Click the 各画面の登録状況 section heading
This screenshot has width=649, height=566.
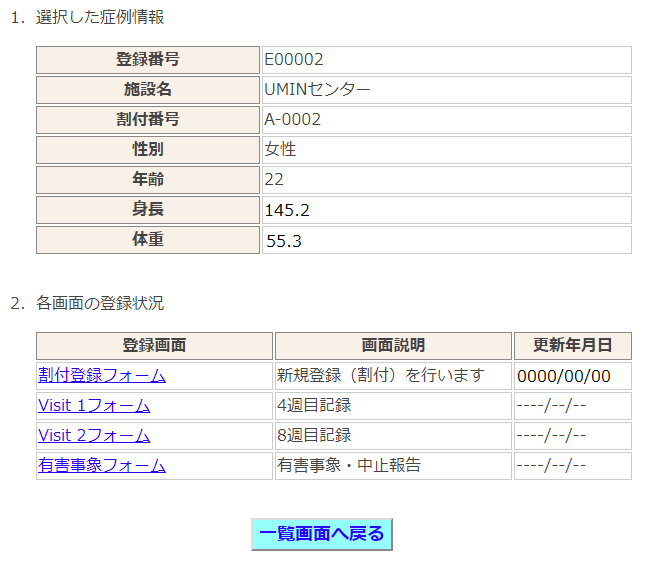[x=99, y=303]
